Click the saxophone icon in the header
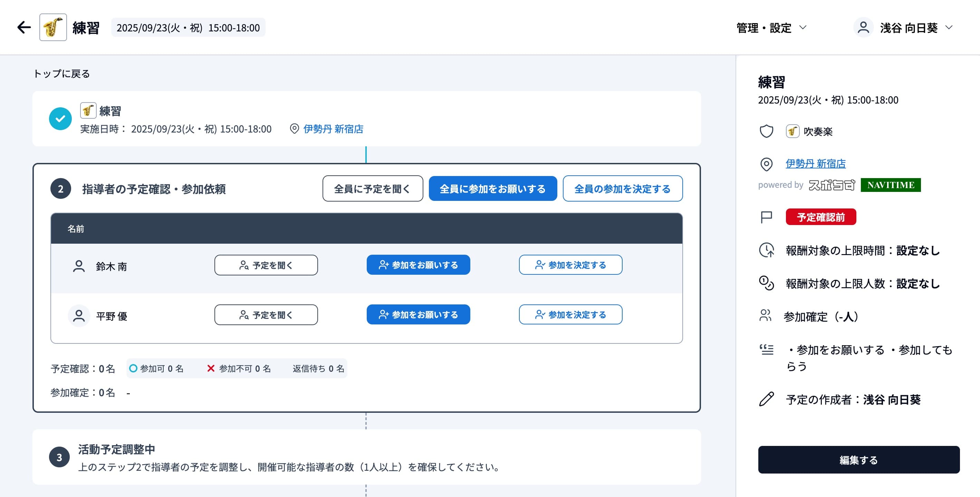 tap(53, 27)
